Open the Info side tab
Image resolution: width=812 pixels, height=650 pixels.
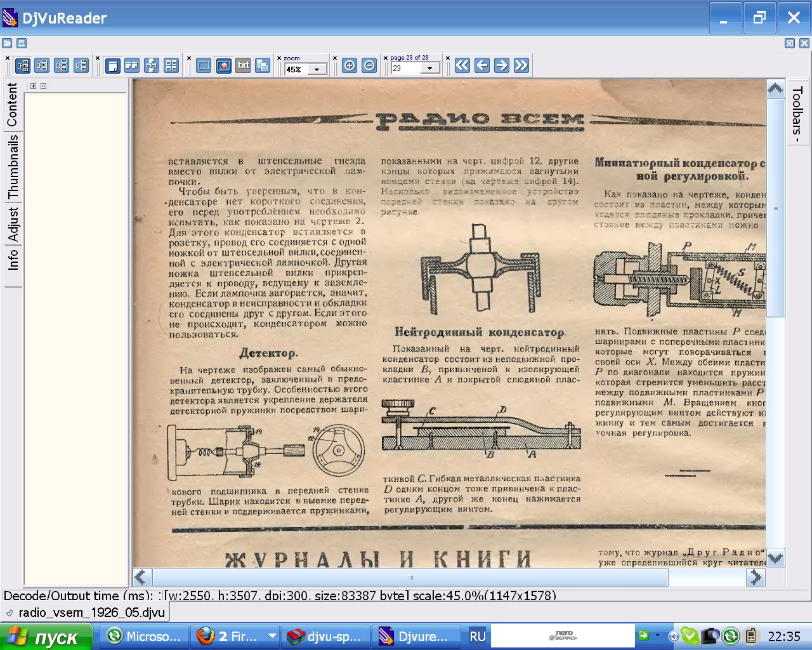tap(13, 260)
